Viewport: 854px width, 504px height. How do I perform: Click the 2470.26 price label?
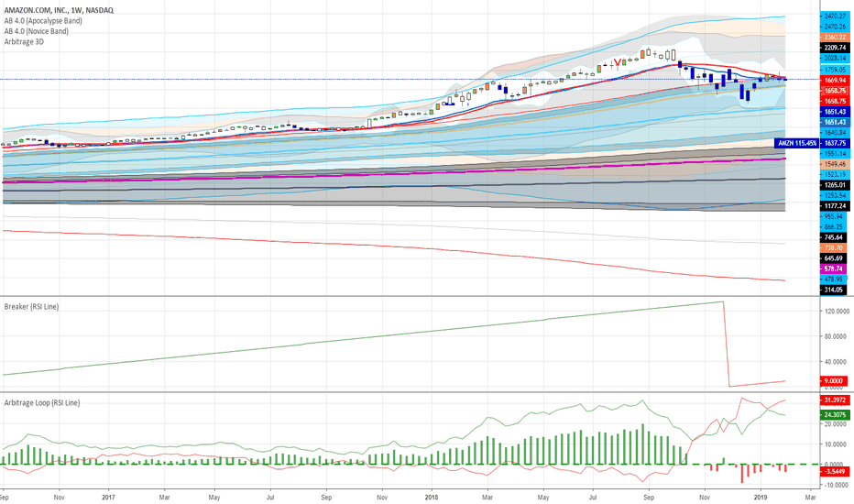pos(835,27)
